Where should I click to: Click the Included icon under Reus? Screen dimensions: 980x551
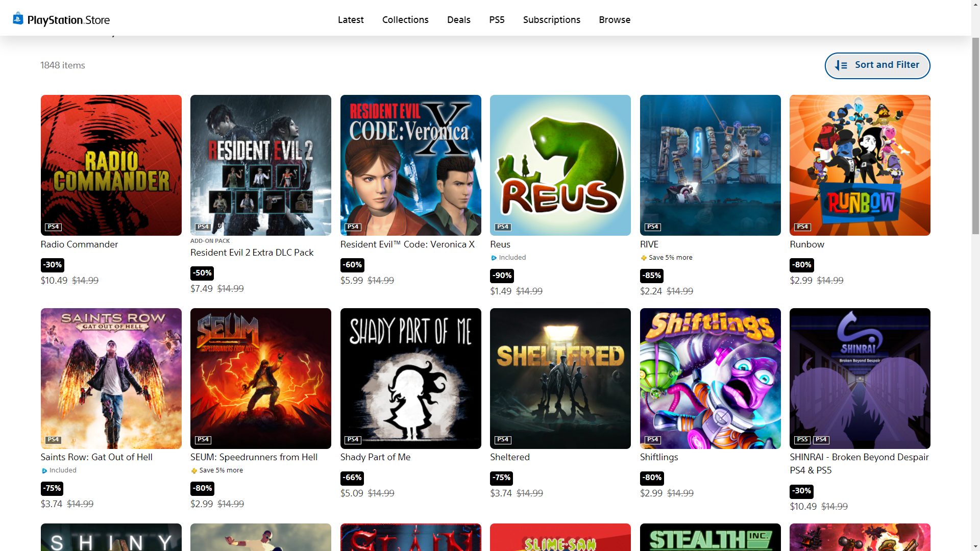494,258
